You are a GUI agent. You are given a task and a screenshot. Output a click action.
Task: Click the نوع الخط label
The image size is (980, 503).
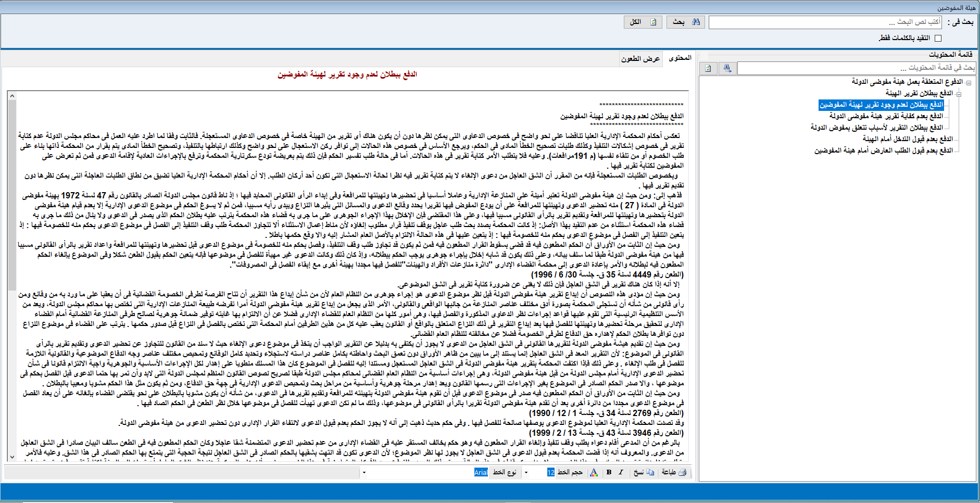click(504, 472)
